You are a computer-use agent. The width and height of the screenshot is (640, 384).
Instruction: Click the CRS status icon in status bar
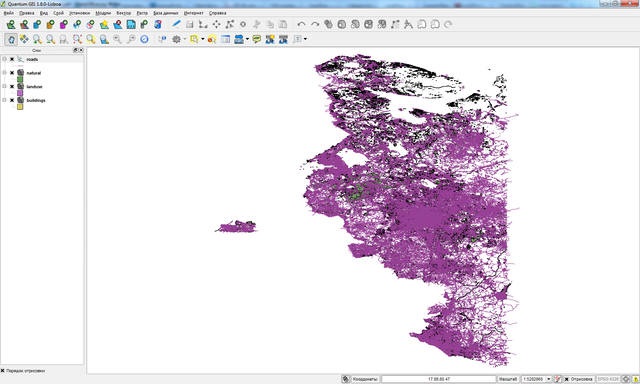click(x=626, y=379)
